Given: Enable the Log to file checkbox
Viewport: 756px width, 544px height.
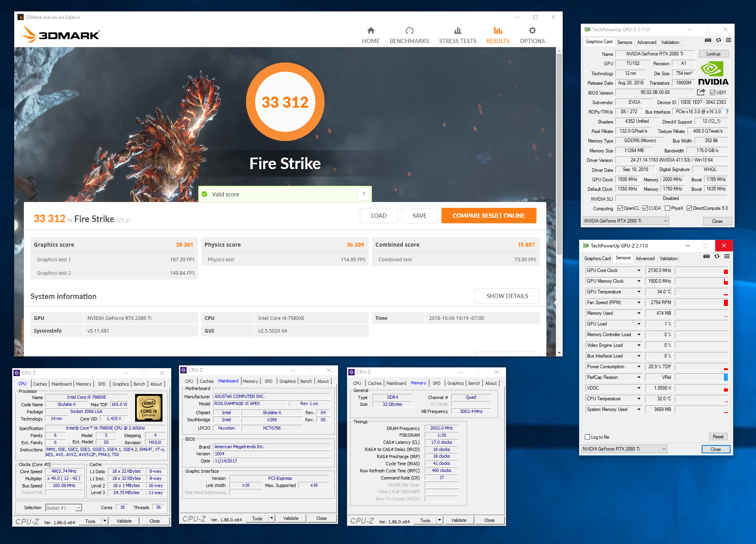Looking at the screenshot, I should (588, 437).
